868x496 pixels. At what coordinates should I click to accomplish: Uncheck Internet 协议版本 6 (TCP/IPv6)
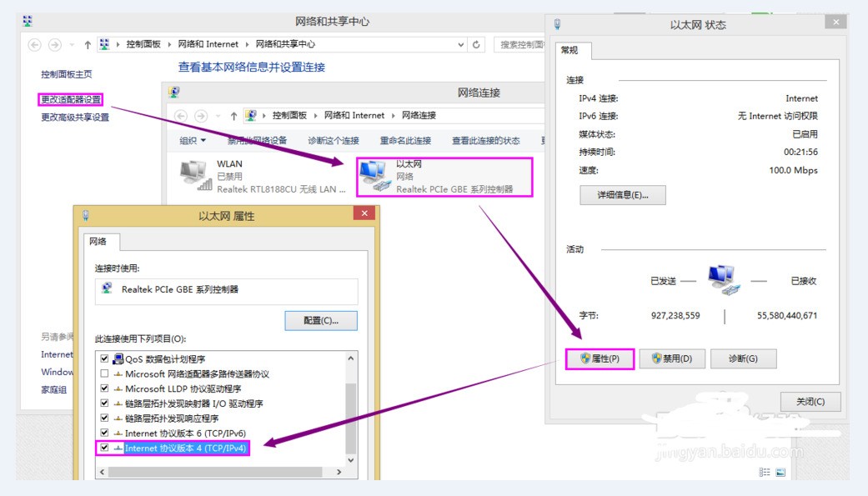[103, 434]
